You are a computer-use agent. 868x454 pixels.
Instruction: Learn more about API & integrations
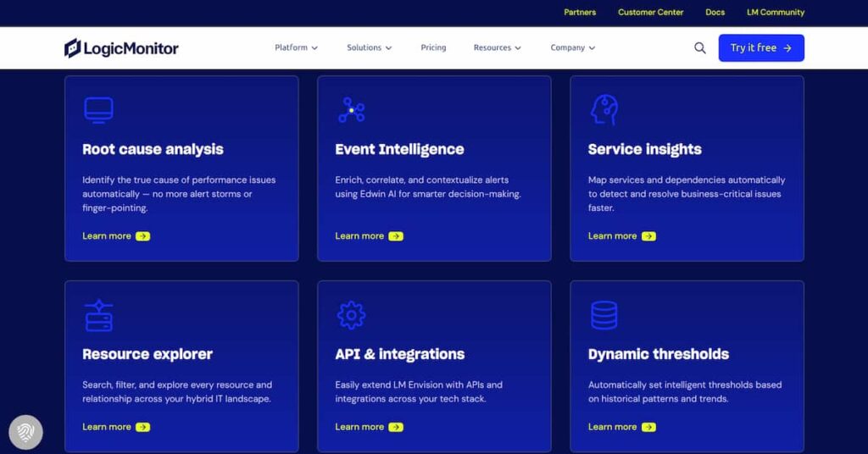pyautogui.click(x=370, y=427)
